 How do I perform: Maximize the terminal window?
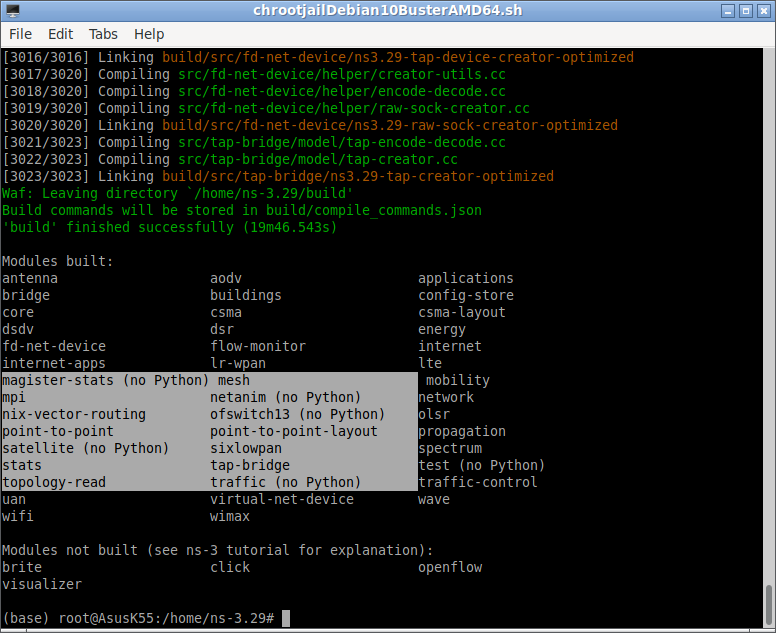tap(746, 11)
